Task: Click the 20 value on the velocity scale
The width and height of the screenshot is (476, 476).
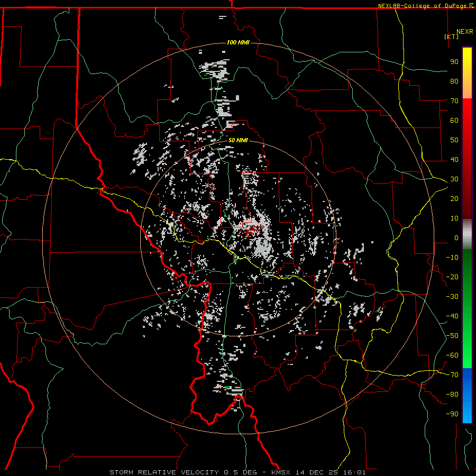Action: click(454, 199)
